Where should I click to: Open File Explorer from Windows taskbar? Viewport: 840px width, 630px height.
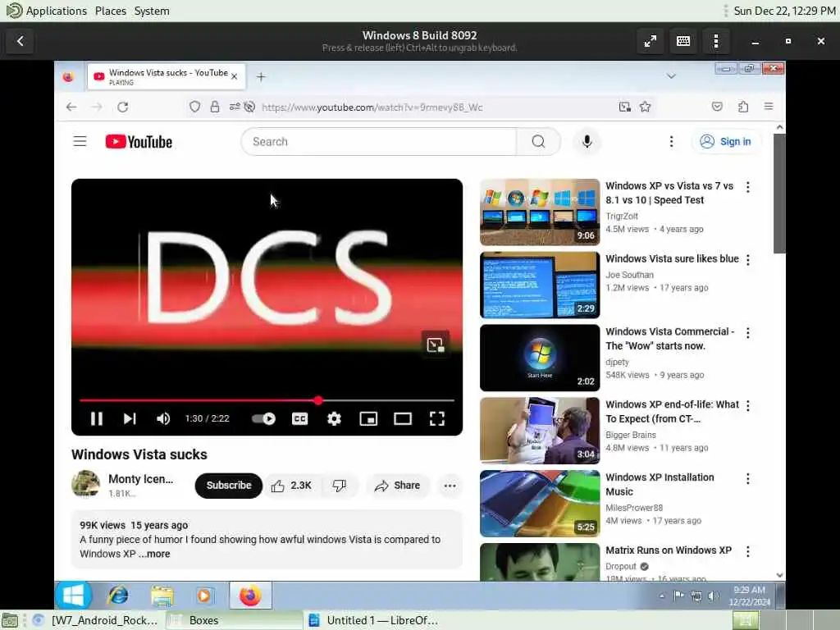pyautogui.click(x=162, y=596)
